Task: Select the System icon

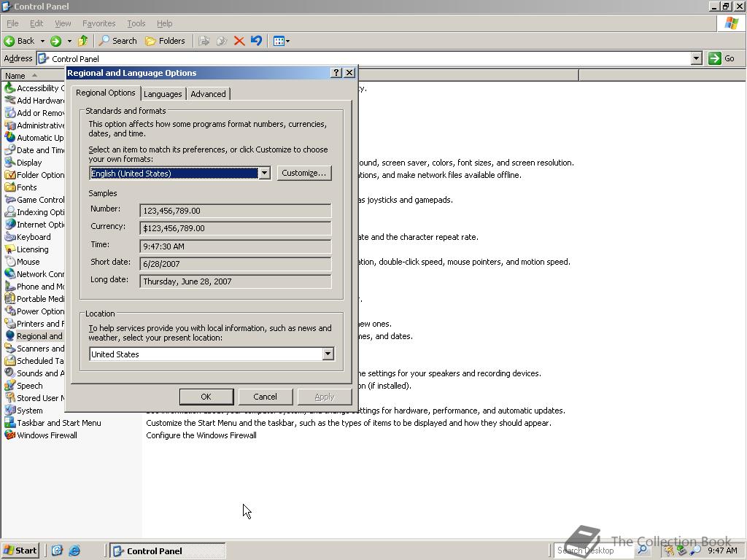Action: tap(10, 410)
